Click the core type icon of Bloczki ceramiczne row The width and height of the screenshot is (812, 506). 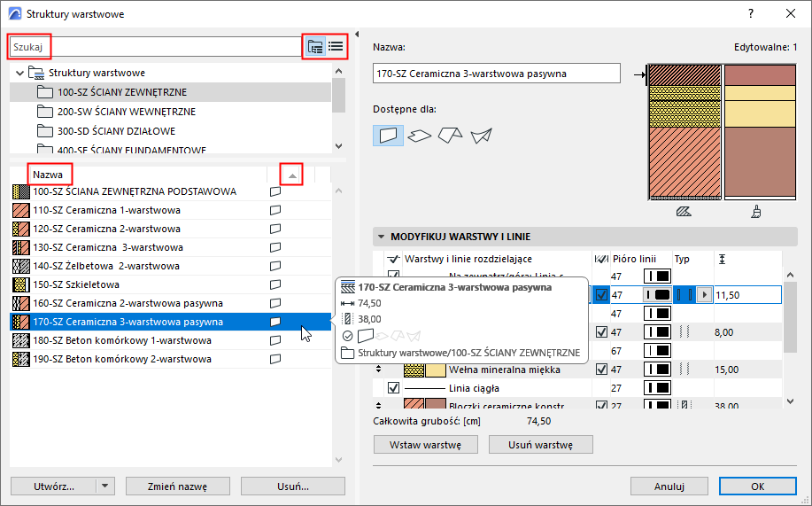(684, 405)
